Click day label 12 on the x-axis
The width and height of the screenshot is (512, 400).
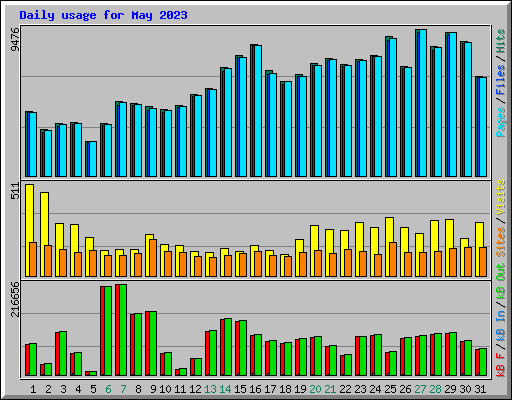195,389
